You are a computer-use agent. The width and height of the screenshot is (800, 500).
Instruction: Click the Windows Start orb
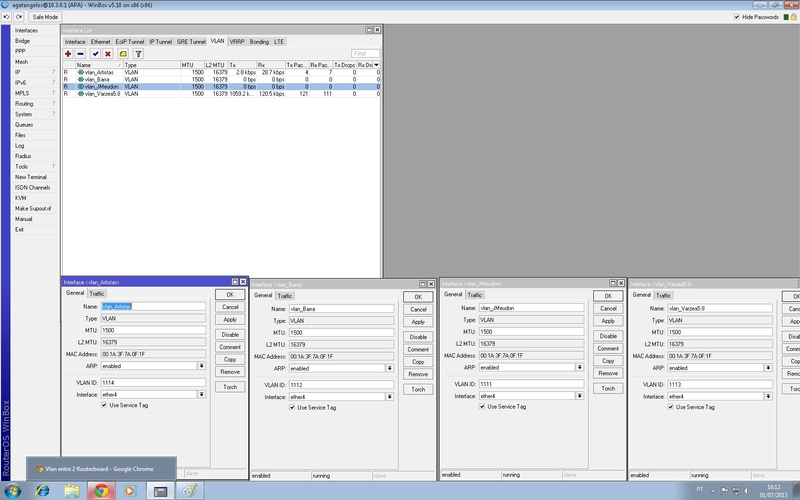[12, 491]
